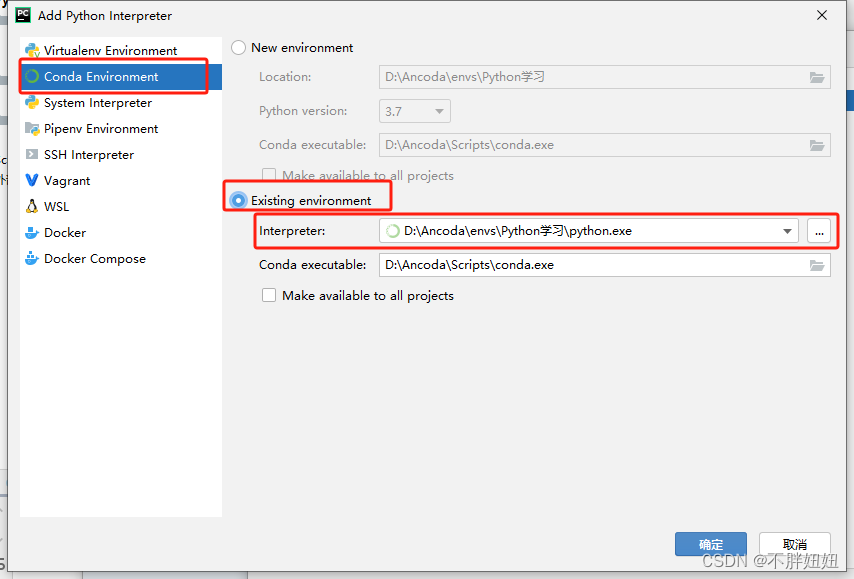The height and width of the screenshot is (579, 854).
Task: Browse folder for new environment Location
Action: tap(816, 77)
